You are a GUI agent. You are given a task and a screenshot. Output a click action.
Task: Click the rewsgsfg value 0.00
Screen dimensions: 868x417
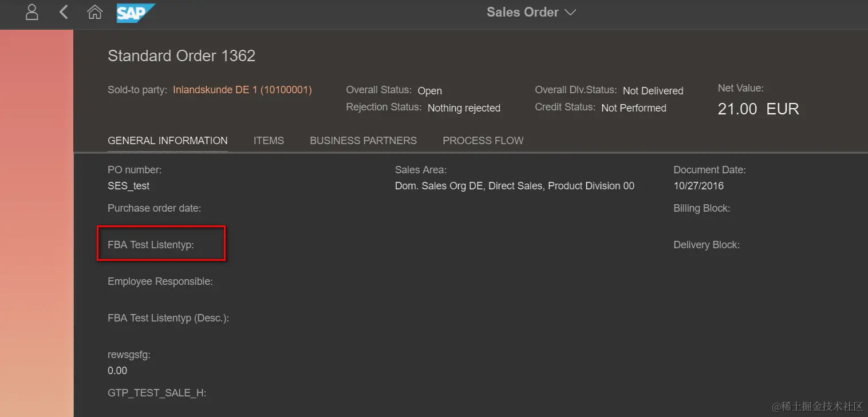point(117,371)
